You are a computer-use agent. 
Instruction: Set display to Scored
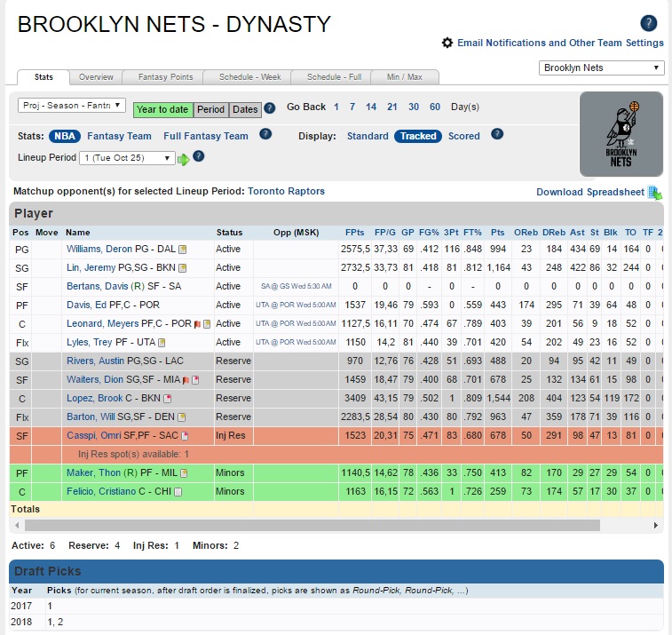(464, 137)
